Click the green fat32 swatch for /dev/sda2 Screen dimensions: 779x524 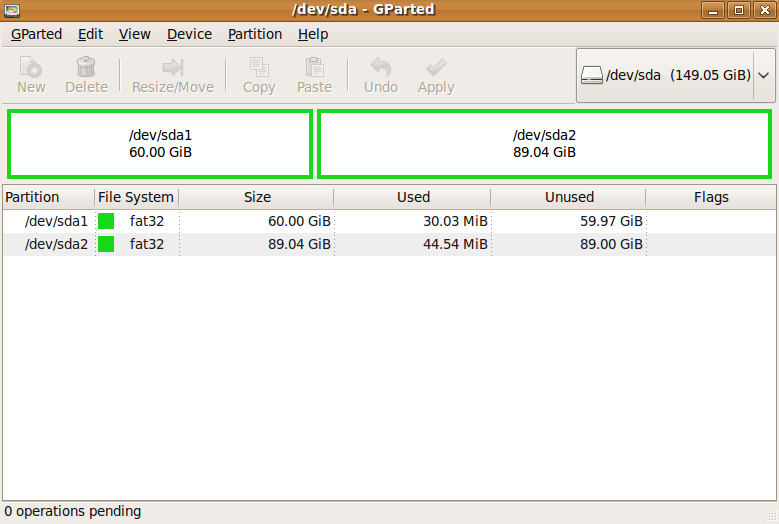pos(106,244)
